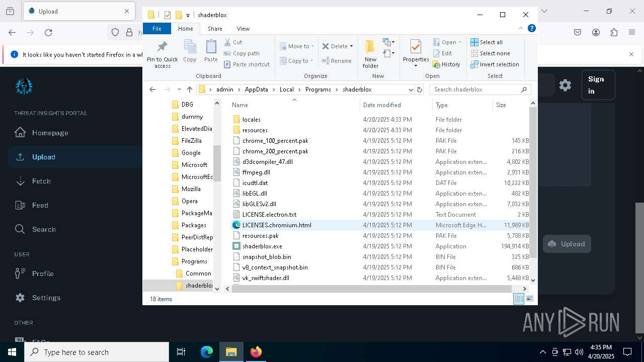Click Type here to search box
Screen dimensions: 644x362
click(97, 352)
